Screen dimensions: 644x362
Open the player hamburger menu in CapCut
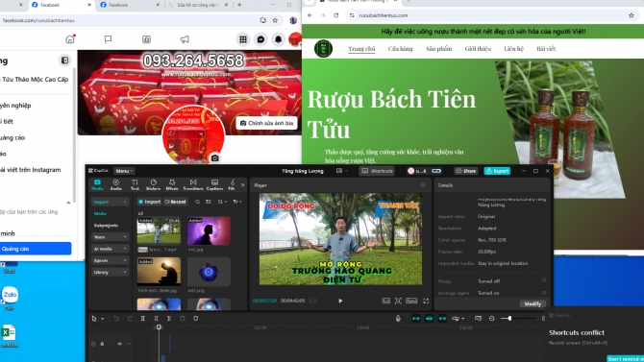pos(423,185)
